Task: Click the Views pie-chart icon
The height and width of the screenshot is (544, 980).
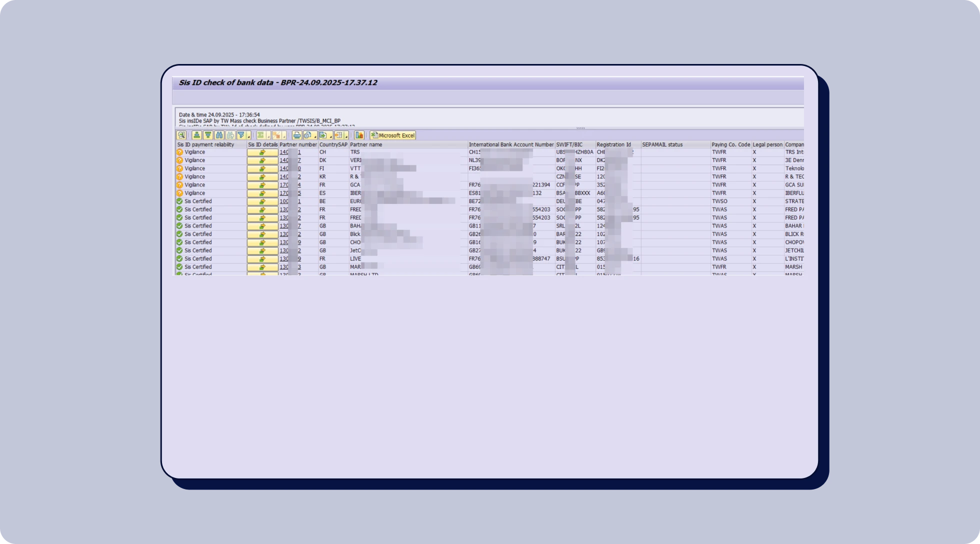Action: [x=308, y=135]
